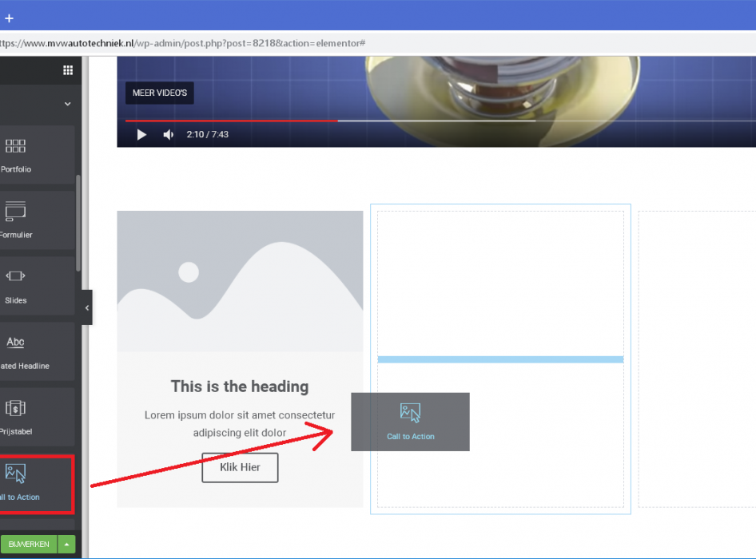Select the Slides widget

tap(37, 286)
